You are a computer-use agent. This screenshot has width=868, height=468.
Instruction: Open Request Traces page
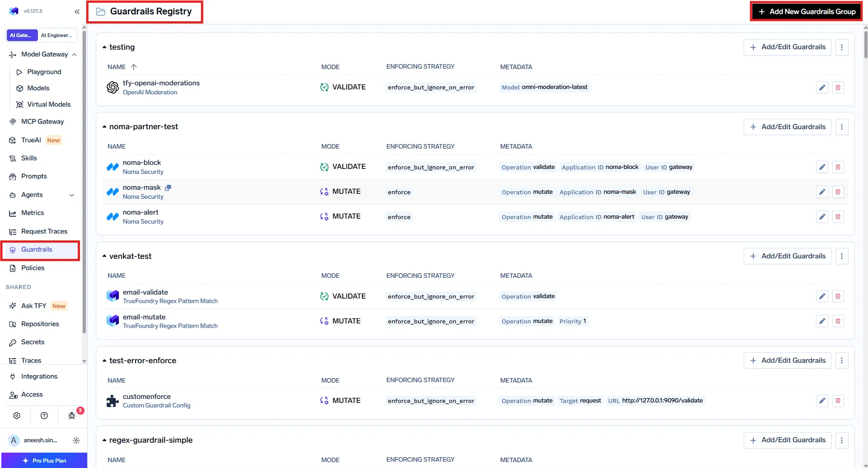tap(44, 231)
